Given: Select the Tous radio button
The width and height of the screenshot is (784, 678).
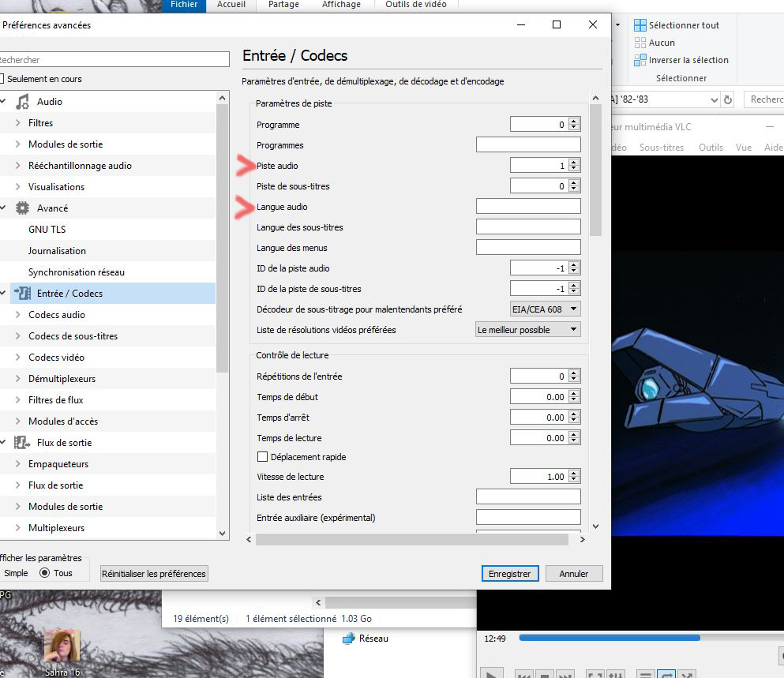Looking at the screenshot, I should pyautogui.click(x=44, y=573).
